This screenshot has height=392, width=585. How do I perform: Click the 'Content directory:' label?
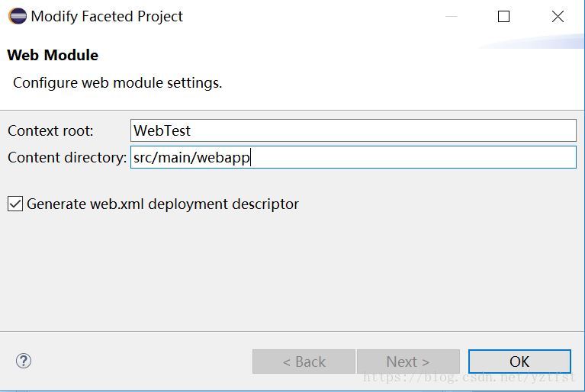pyautogui.click(x=67, y=157)
